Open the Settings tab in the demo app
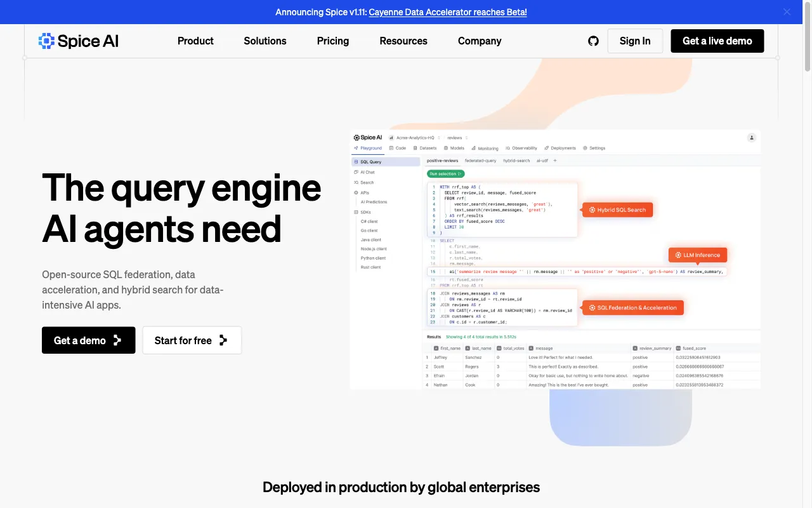 point(594,148)
